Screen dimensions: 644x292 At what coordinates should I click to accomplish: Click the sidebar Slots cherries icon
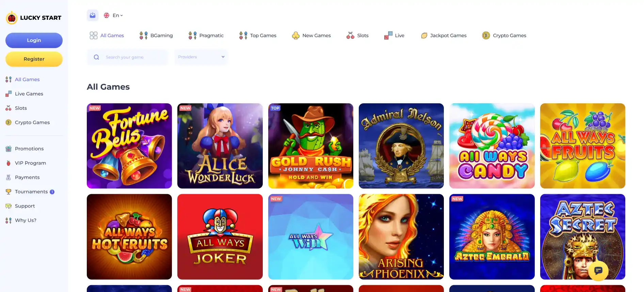(x=9, y=108)
